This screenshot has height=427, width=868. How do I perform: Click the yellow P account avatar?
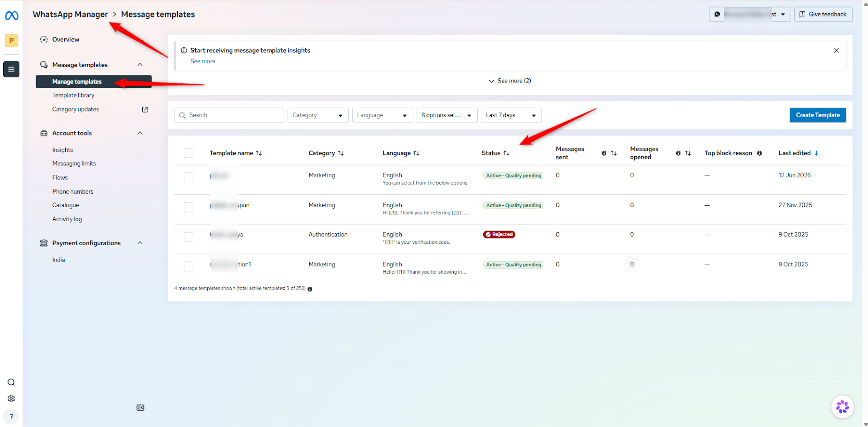tap(11, 40)
